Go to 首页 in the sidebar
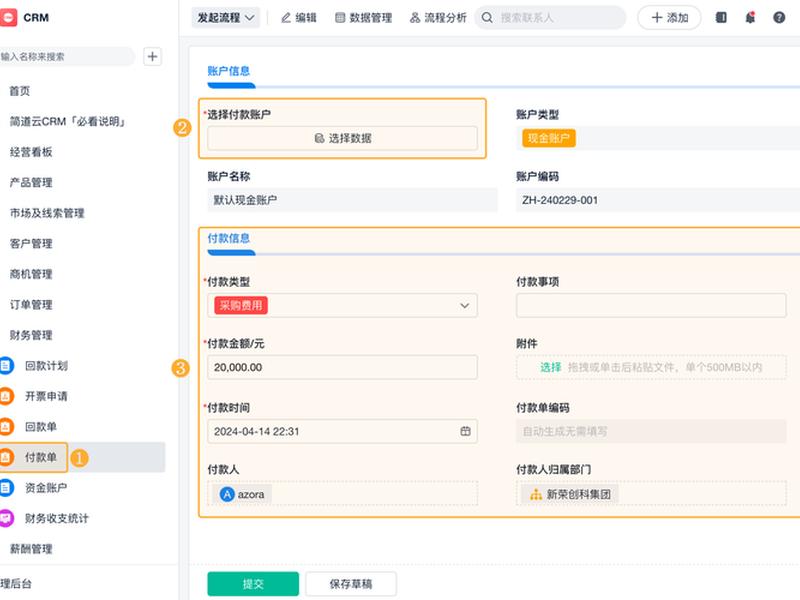800x600 pixels. (x=20, y=91)
